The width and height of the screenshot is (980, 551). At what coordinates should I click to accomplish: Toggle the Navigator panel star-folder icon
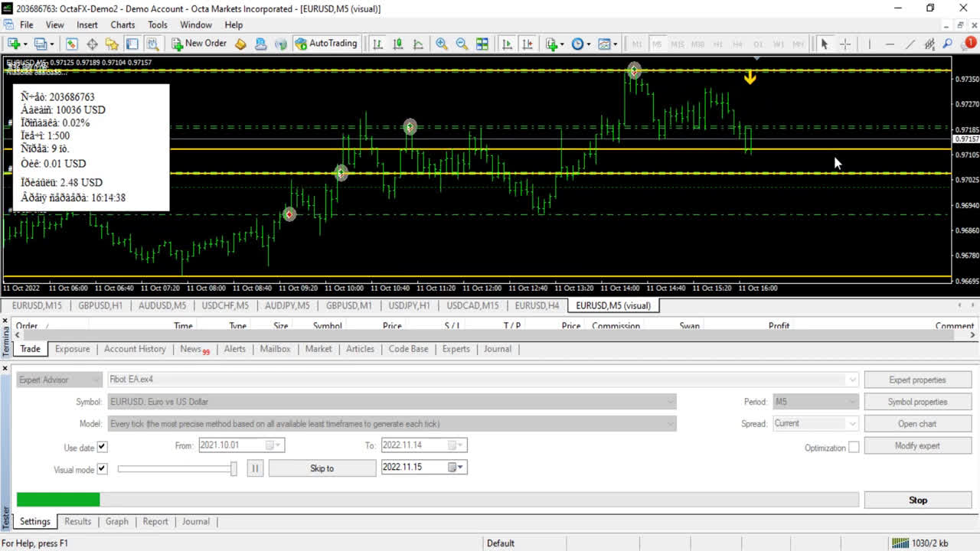pyautogui.click(x=112, y=44)
